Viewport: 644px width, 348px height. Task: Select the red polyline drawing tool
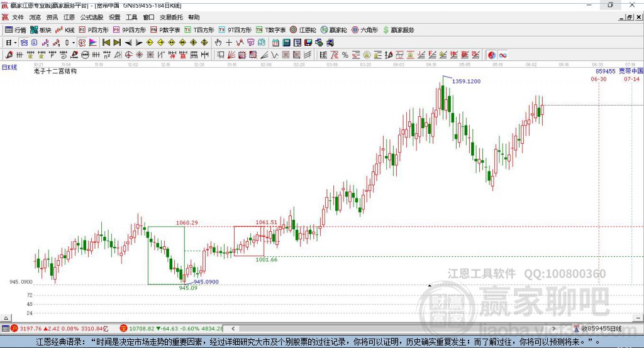coord(240,43)
